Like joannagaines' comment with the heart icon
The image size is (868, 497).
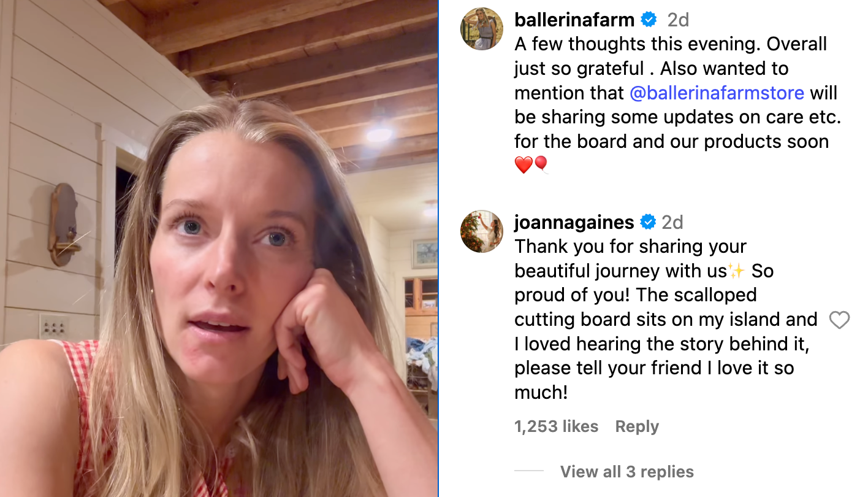pos(839,320)
